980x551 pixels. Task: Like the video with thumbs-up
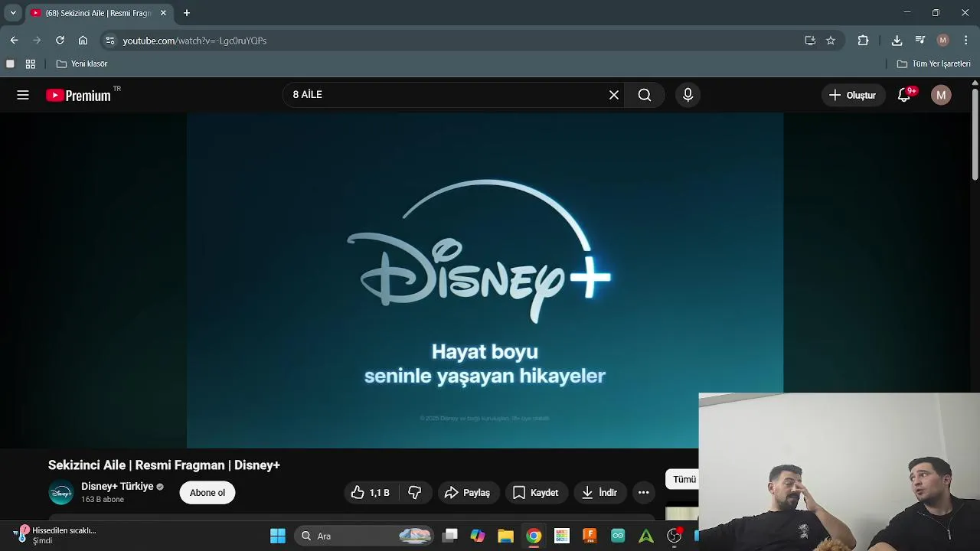[x=371, y=493]
